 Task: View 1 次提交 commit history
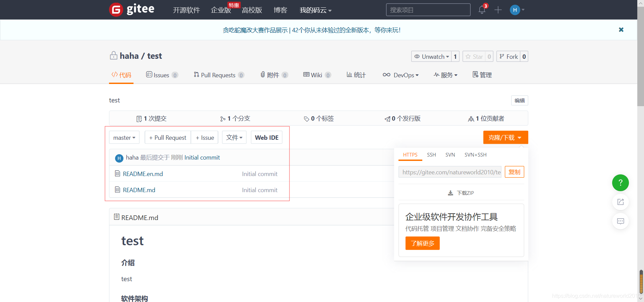click(151, 119)
